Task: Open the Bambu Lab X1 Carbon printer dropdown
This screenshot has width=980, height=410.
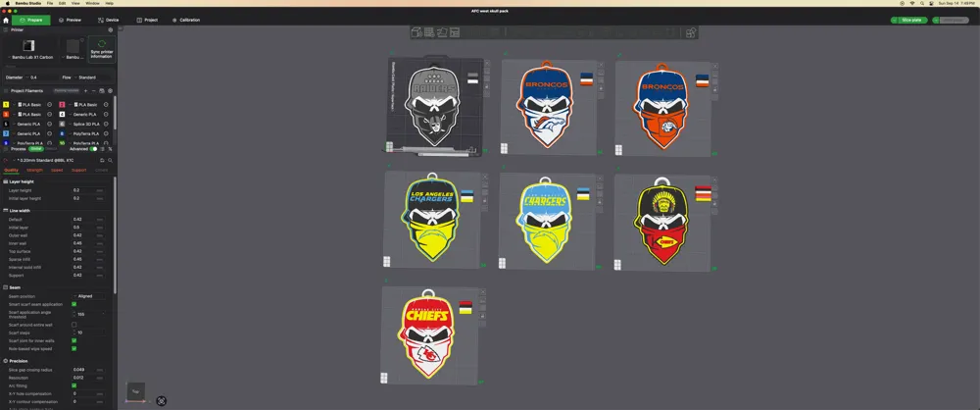Action: 30,57
